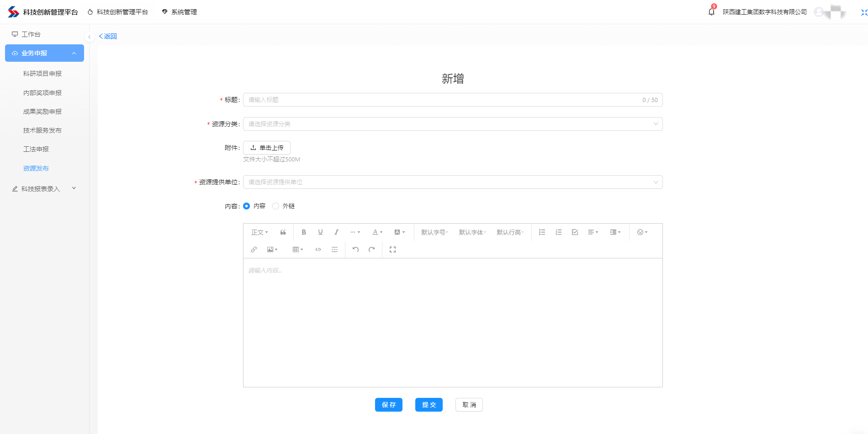
Task: Open 科研项目申报 in the sidebar
Action: click(42, 74)
